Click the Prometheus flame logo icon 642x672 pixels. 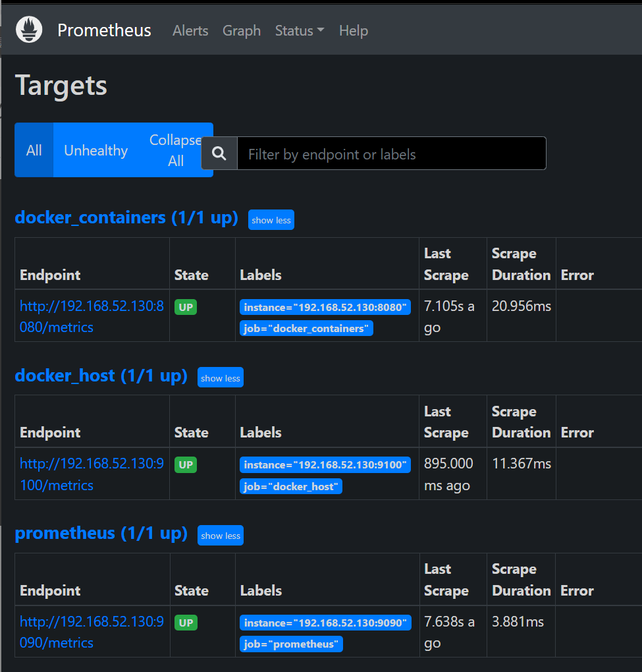(29, 30)
